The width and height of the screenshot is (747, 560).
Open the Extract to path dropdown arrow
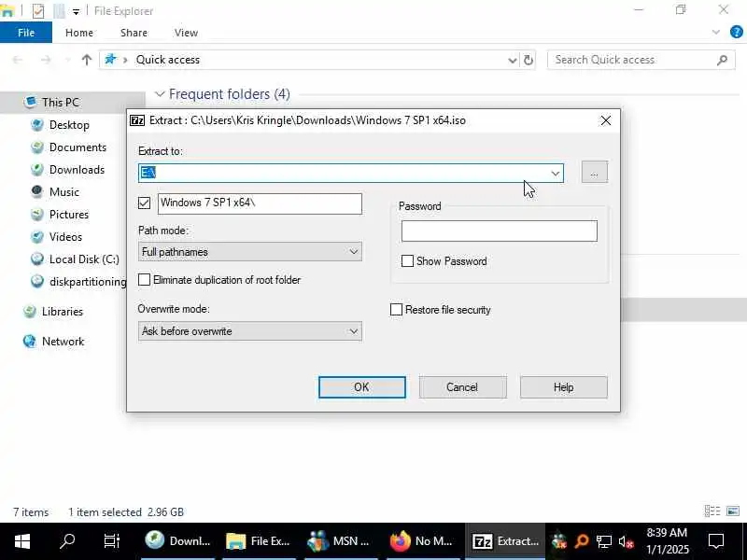(555, 174)
